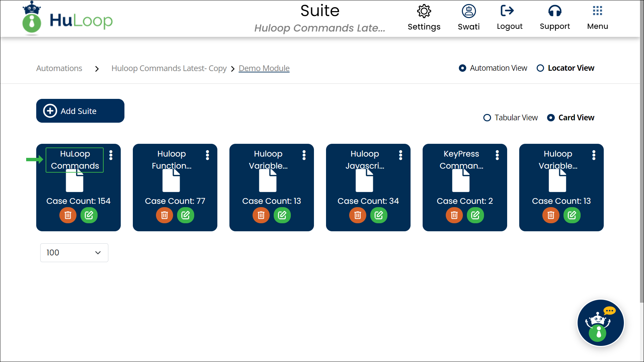
Task: Delete the Huloop Function suite
Action: [164, 215]
